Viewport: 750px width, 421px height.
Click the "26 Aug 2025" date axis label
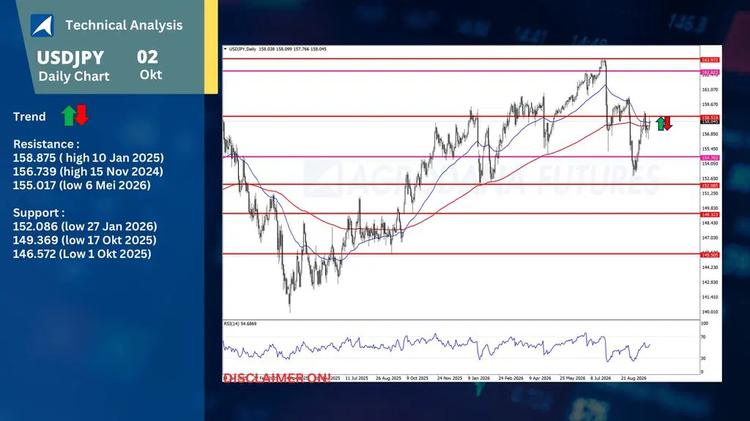[x=388, y=378]
